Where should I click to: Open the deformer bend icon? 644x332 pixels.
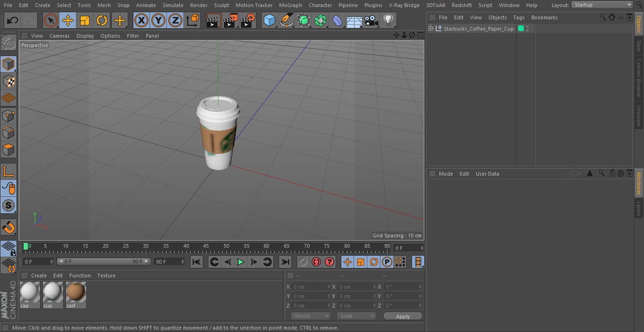338,20
